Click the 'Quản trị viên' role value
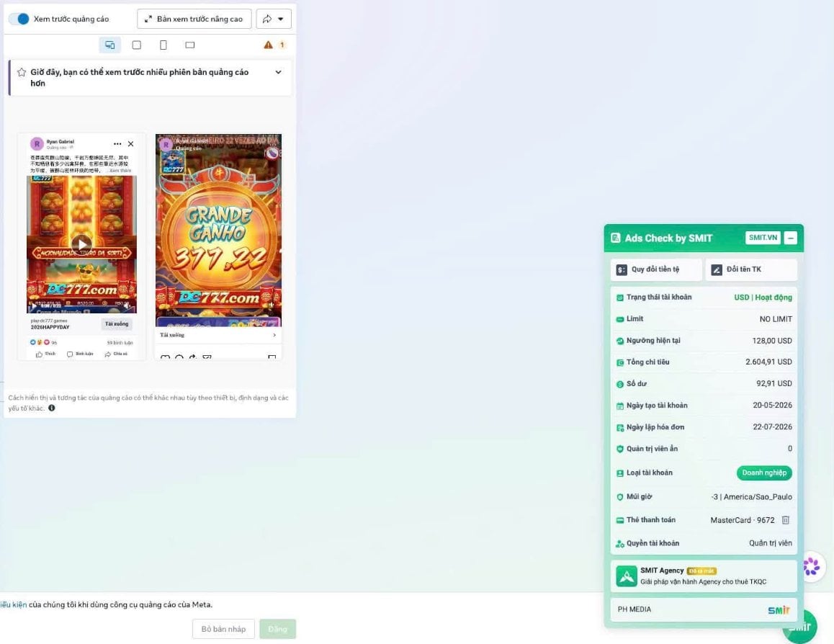 tap(770, 543)
